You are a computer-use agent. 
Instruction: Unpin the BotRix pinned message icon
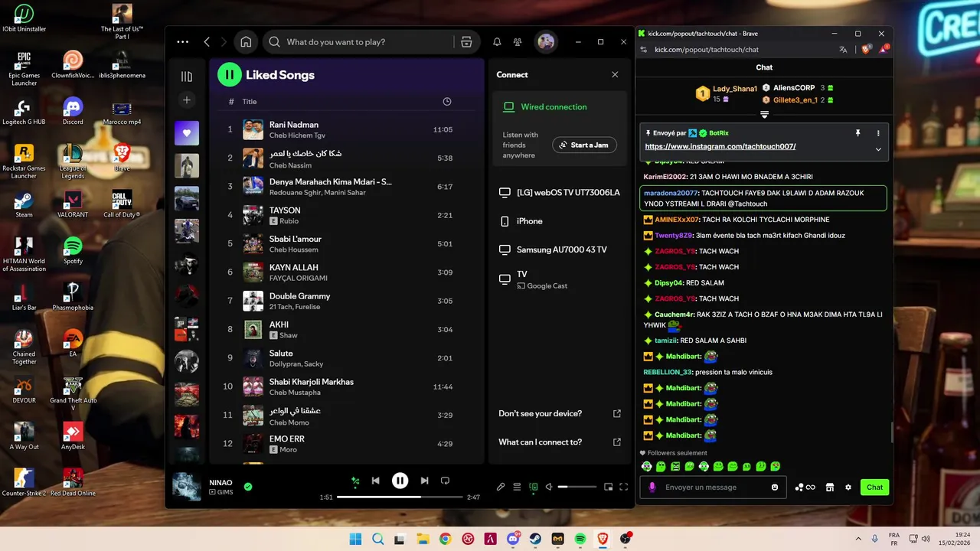(858, 133)
